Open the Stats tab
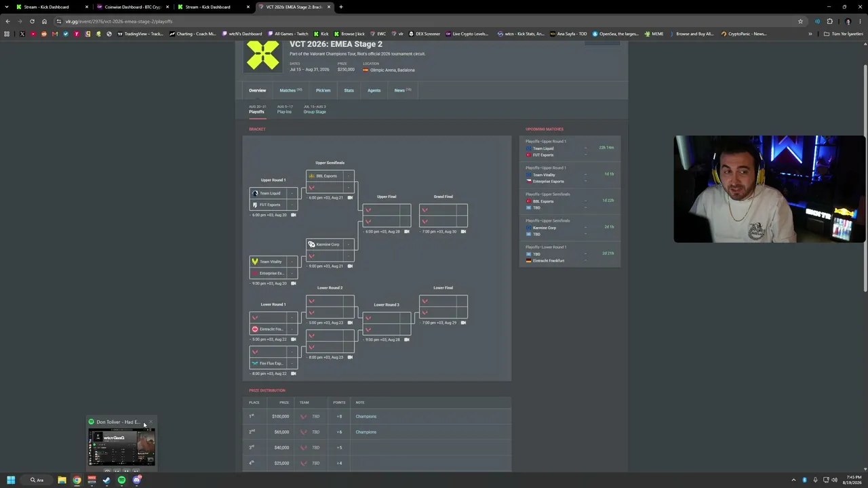This screenshot has height=488, width=868. click(349, 90)
